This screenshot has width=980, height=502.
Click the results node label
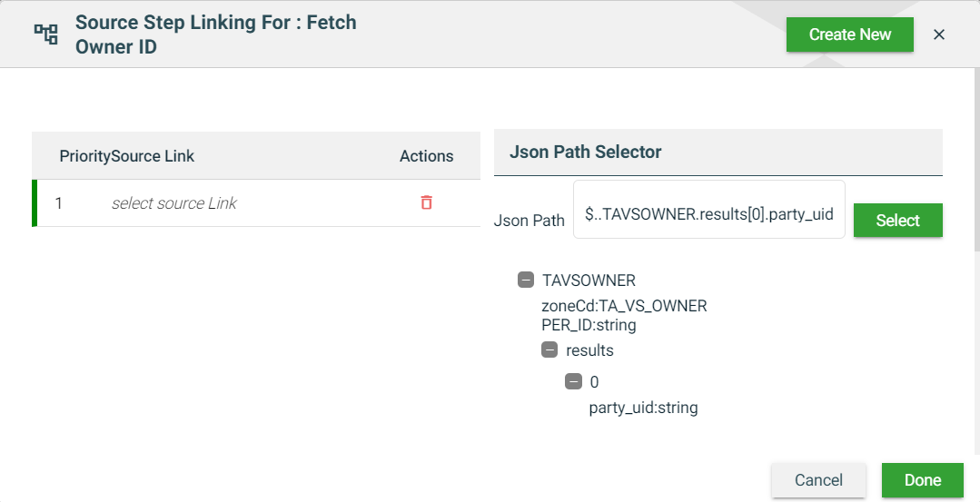point(589,350)
